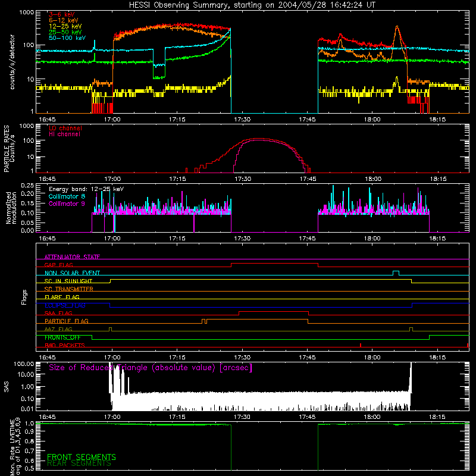Click the Normalized modulation axis label

pyautogui.click(x=11, y=208)
